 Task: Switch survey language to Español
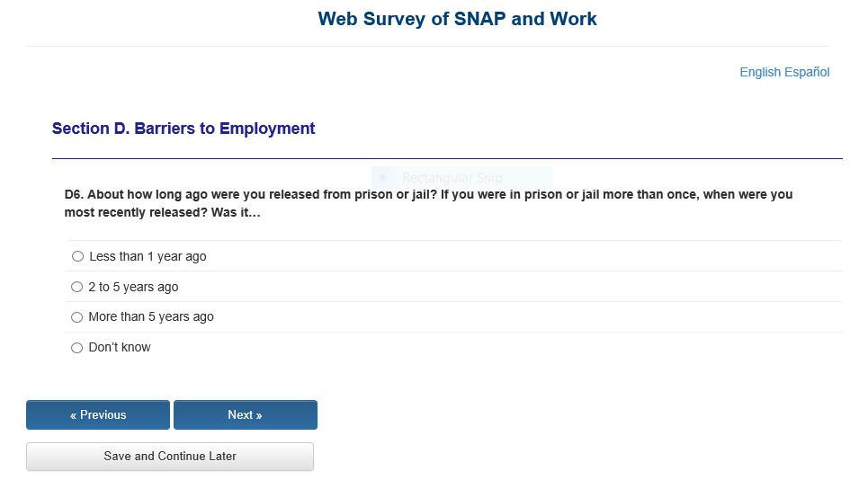pos(808,72)
